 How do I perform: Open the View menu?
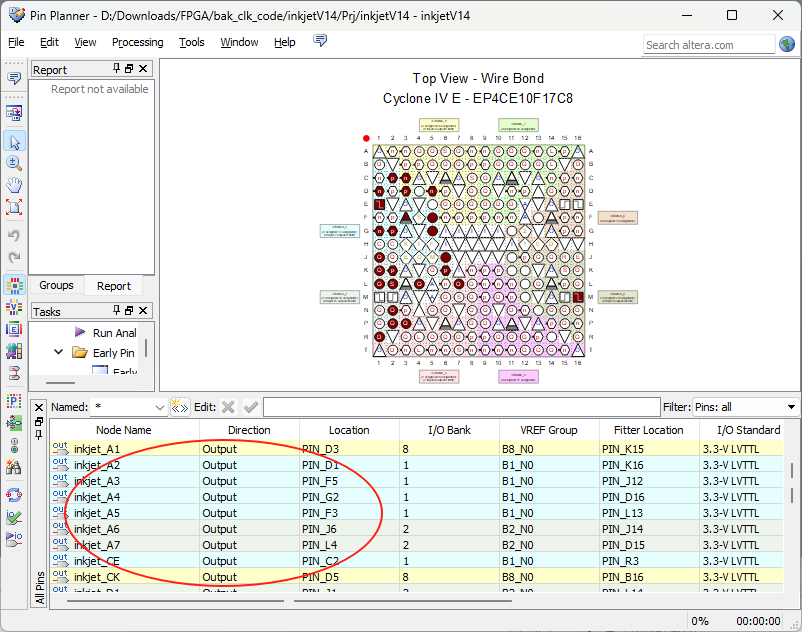pyautogui.click(x=85, y=42)
